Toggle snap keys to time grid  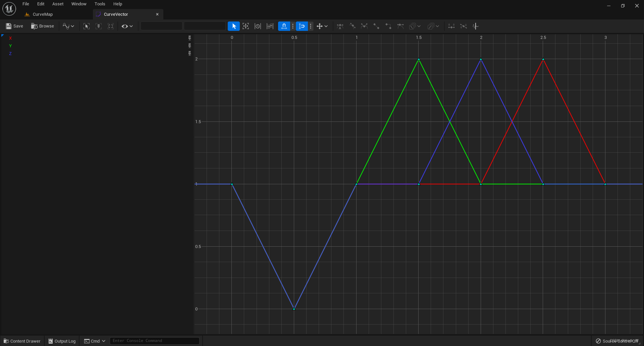click(284, 26)
